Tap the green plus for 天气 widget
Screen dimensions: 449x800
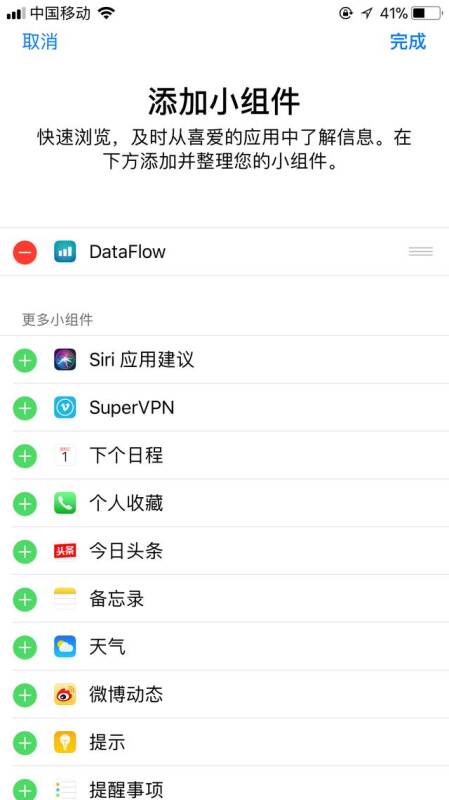[x=25, y=647]
